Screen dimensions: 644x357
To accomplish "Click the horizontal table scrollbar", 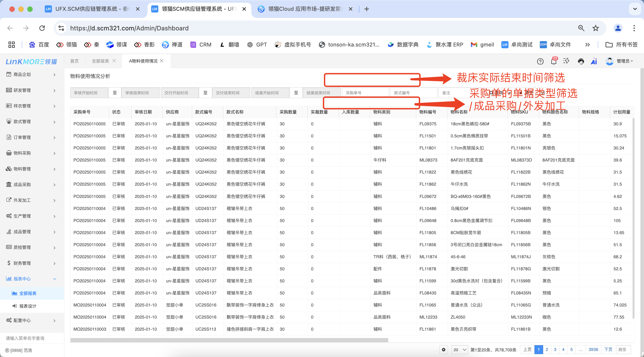I will pyautogui.click(x=229, y=340).
